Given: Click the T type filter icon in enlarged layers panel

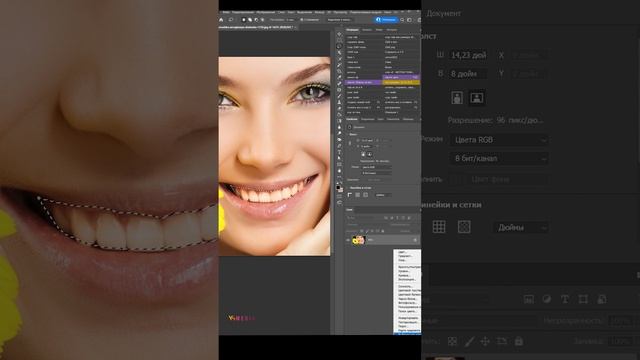Looking at the screenshot, I should click(565, 299).
